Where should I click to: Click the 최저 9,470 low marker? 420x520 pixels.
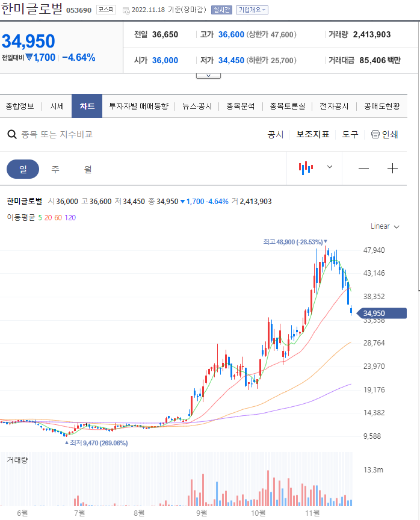96,443
